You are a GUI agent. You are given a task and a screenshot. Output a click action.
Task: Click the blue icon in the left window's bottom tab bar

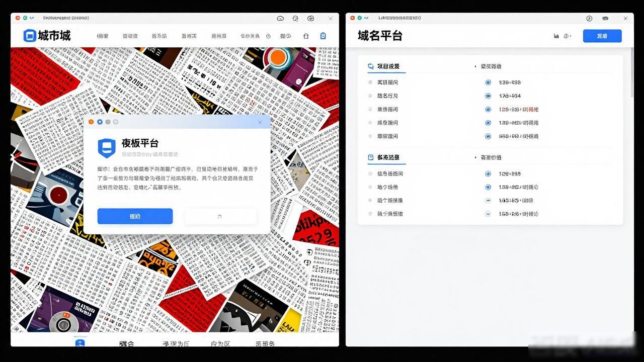pyautogui.click(x=80, y=343)
